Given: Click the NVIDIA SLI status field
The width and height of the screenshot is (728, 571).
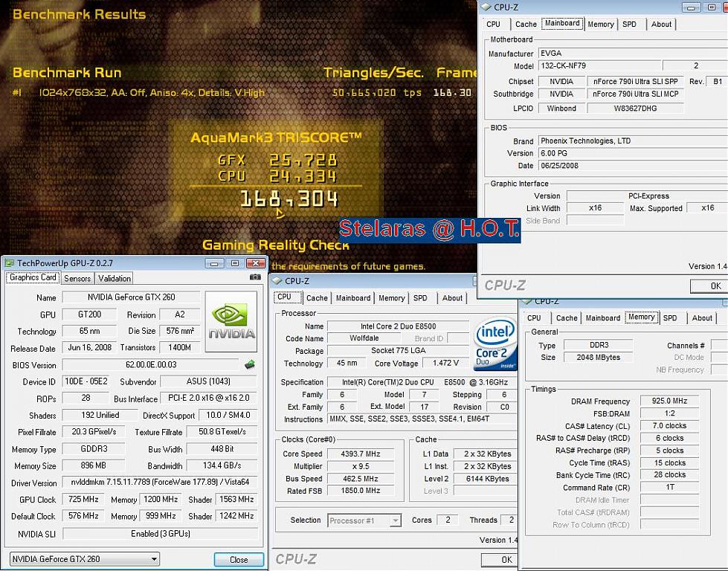Looking at the screenshot, I should (160, 534).
